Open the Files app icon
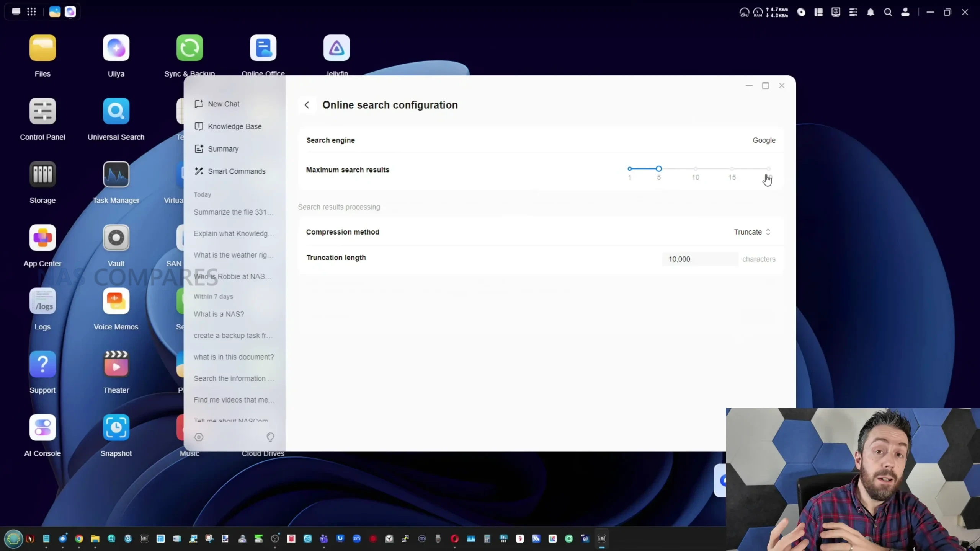980x551 pixels. coord(42,48)
